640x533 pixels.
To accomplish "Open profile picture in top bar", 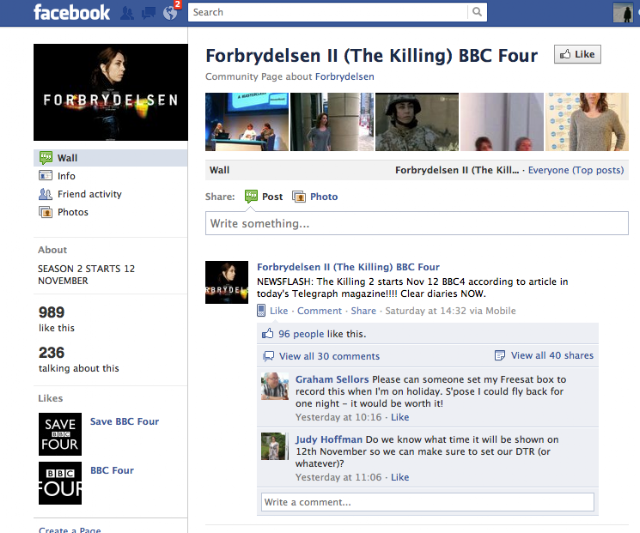I will 623,12.
